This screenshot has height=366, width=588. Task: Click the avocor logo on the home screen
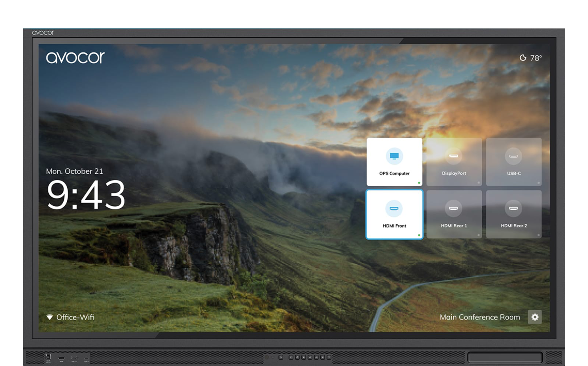pos(75,58)
